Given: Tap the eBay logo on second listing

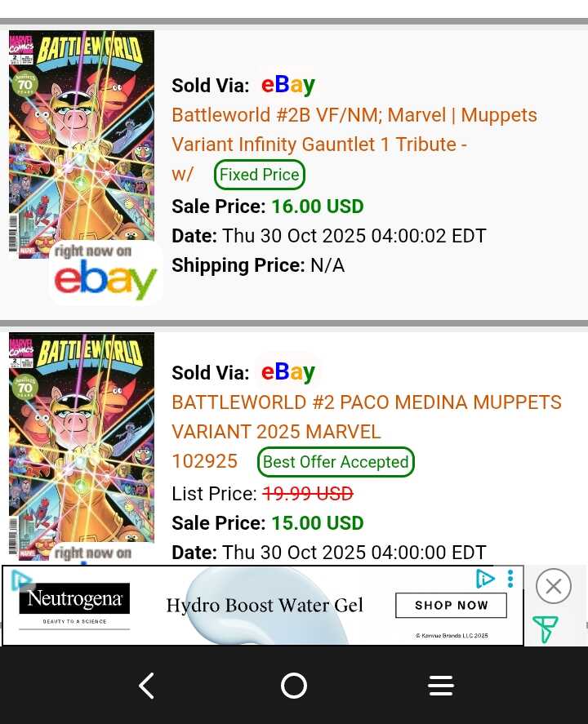Looking at the screenshot, I should (287, 371).
